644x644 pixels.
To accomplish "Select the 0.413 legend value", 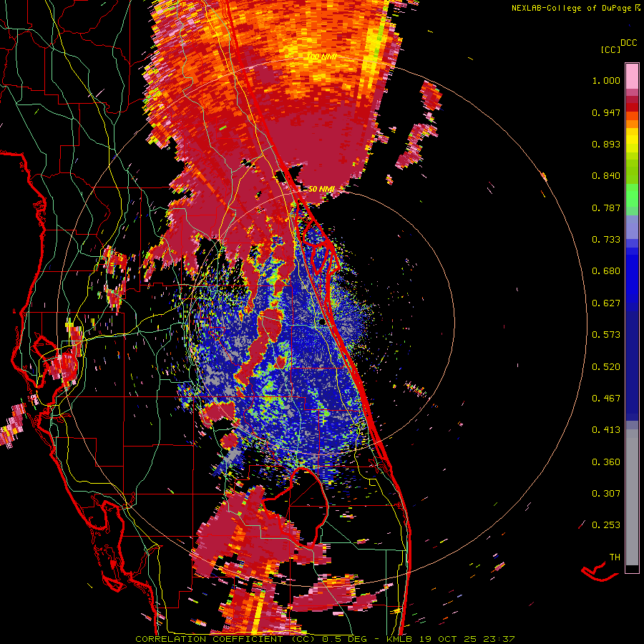I will [x=606, y=430].
